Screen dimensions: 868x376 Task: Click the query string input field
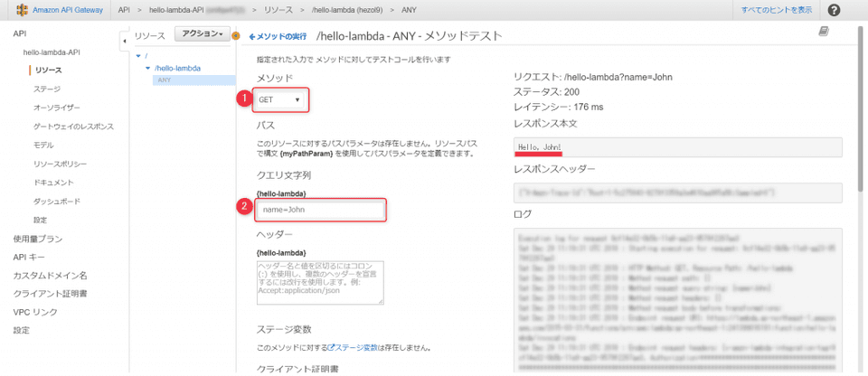click(322, 210)
